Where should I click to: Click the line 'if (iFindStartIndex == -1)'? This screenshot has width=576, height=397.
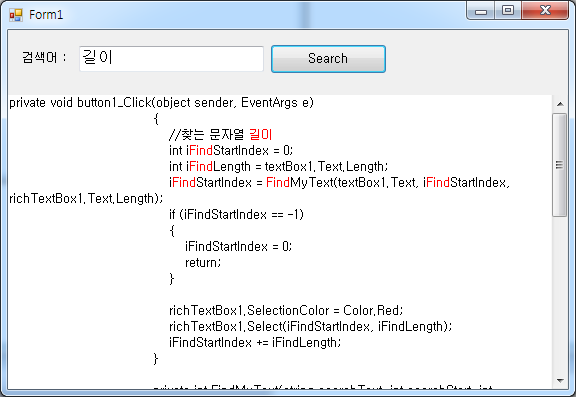click(x=236, y=214)
